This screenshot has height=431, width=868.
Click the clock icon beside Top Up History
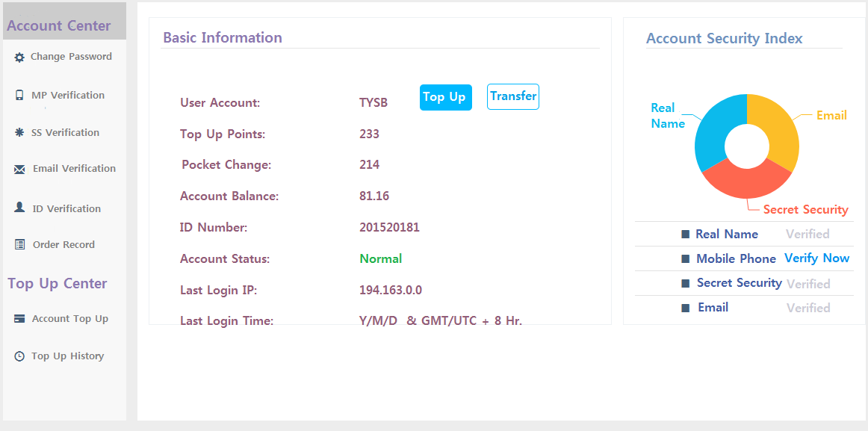[x=19, y=356]
